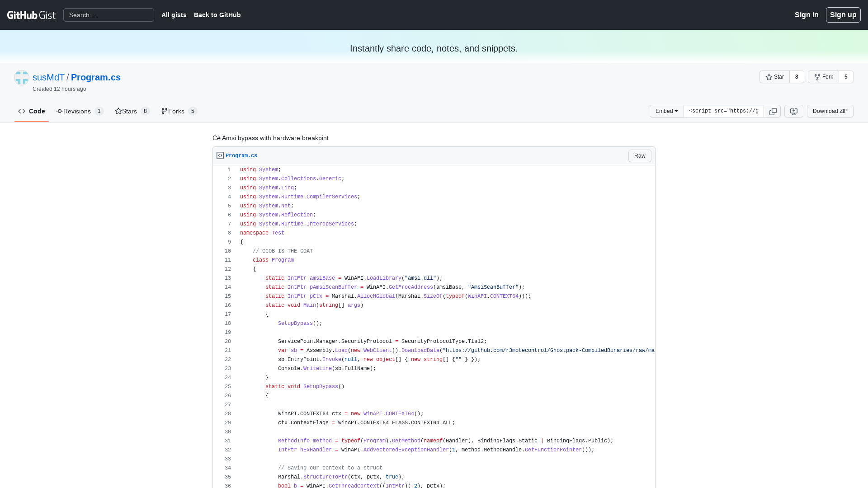Open the star count 8 beside the Star button
This screenshot has height=488, width=868.
click(x=797, y=77)
